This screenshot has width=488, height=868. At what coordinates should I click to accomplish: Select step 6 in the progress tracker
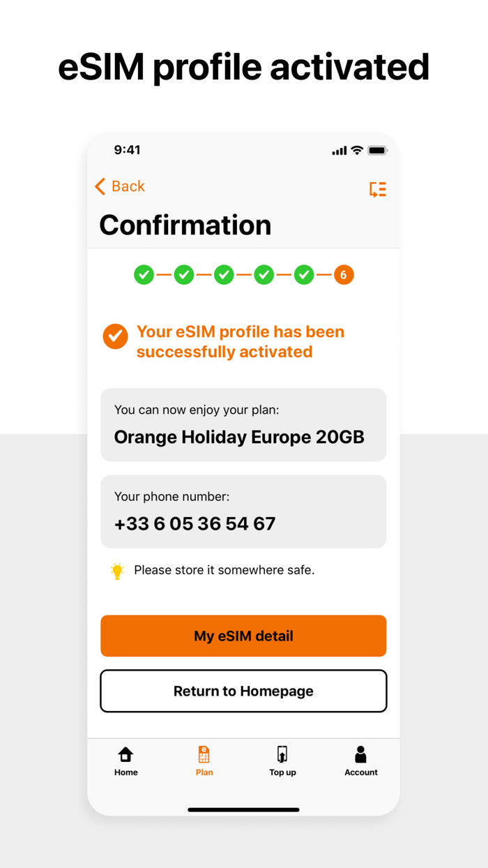[343, 274]
